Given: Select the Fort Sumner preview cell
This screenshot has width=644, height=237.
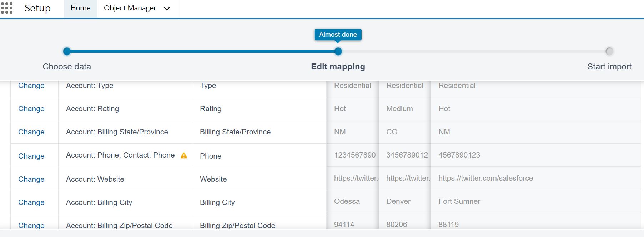Looking at the screenshot, I should coord(459,201).
